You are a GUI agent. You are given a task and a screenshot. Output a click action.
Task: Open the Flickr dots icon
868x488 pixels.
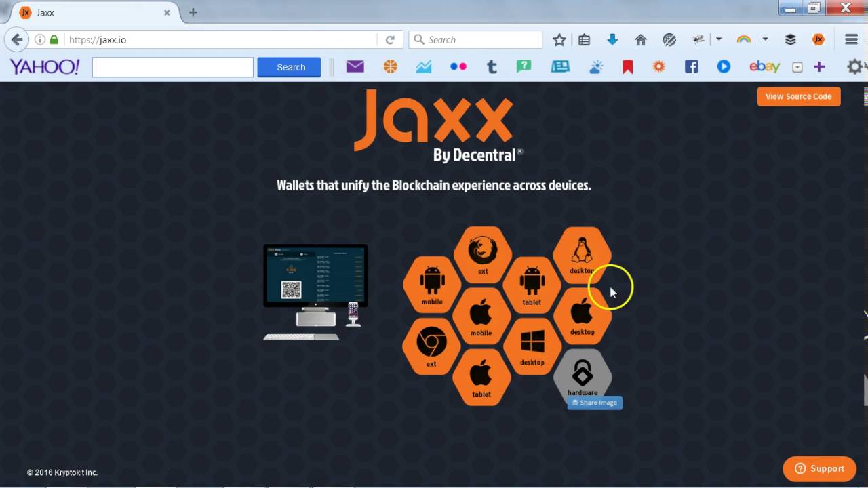[458, 66]
